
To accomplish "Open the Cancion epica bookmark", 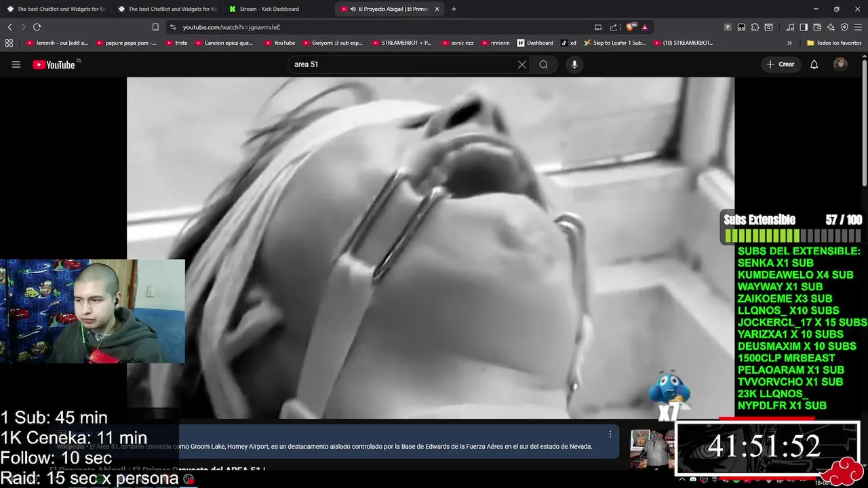I will [224, 43].
